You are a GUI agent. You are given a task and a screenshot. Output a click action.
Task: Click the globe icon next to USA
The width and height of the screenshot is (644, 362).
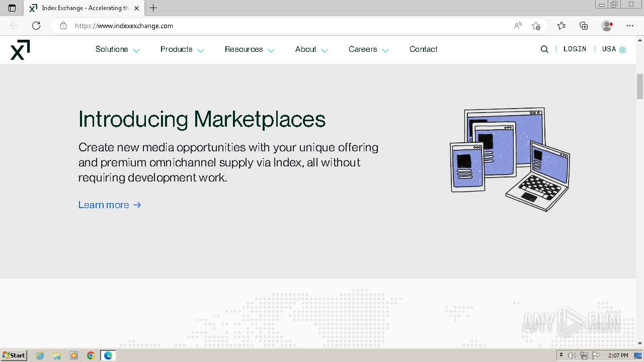[622, 50]
